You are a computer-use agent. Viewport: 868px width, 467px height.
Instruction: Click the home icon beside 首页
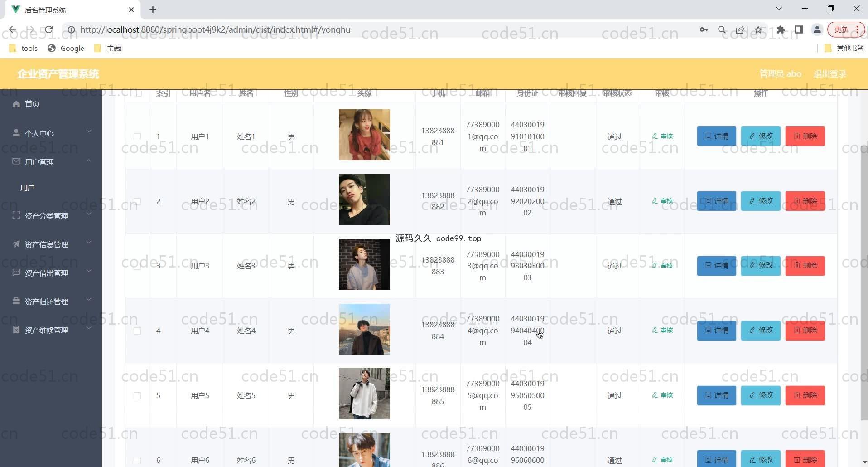pyautogui.click(x=16, y=104)
